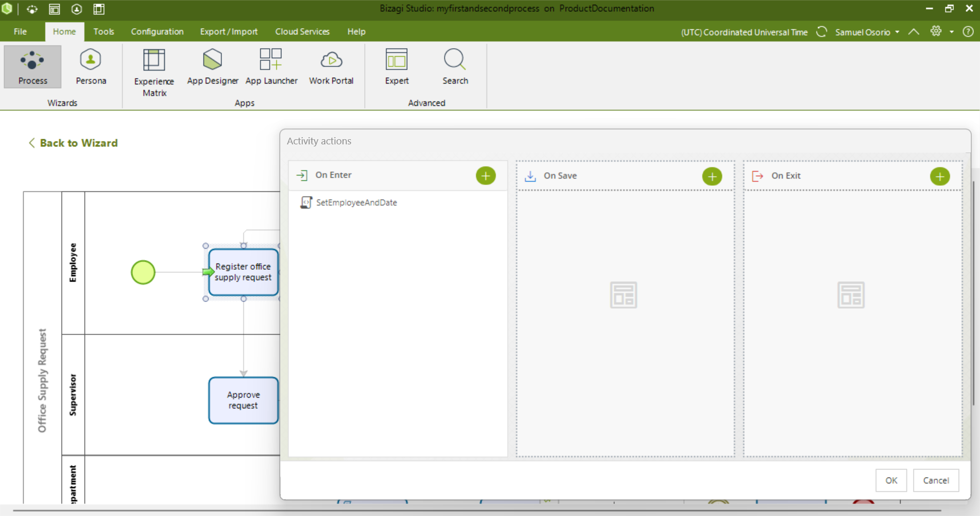Click the On Enter column header
980x516 pixels.
[x=398, y=176]
